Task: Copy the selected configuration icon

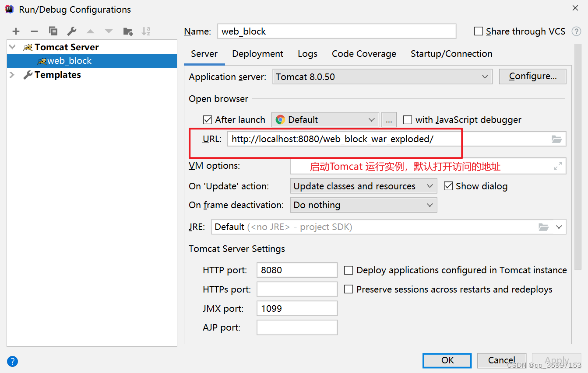Action: tap(53, 31)
